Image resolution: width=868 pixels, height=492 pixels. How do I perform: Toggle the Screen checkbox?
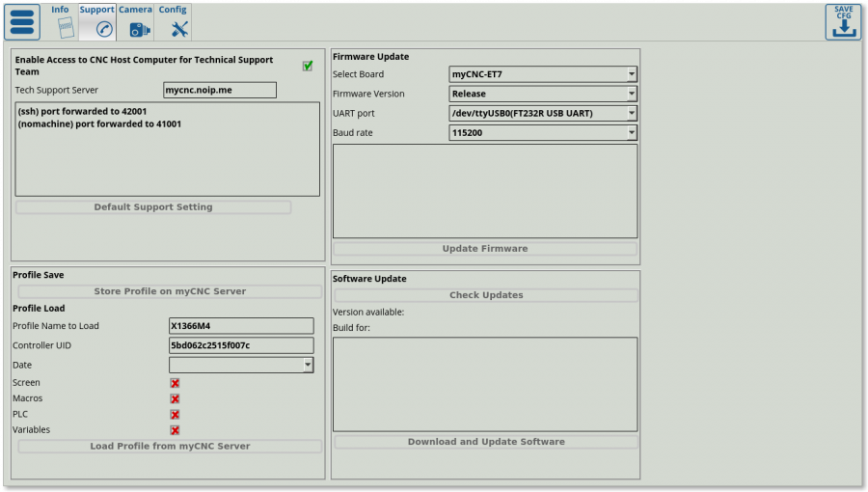pos(176,383)
